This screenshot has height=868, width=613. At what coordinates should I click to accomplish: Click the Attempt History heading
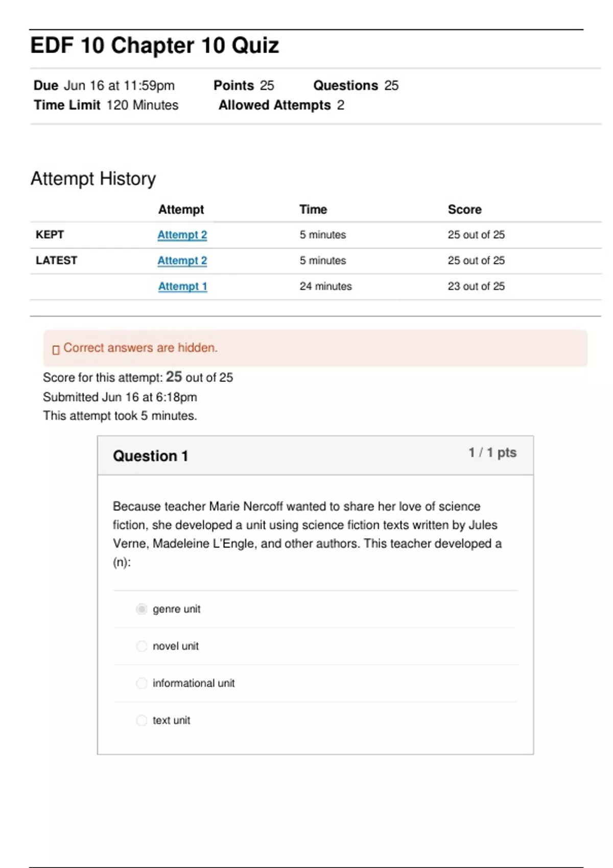point(93,179)
